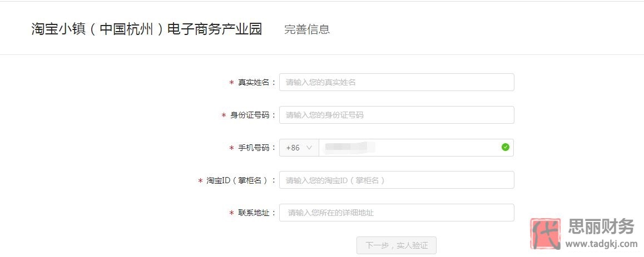Click the red asterisk beside 真实姓名
This screenshot has width=644, height=257.
click(x=232, y=82)
